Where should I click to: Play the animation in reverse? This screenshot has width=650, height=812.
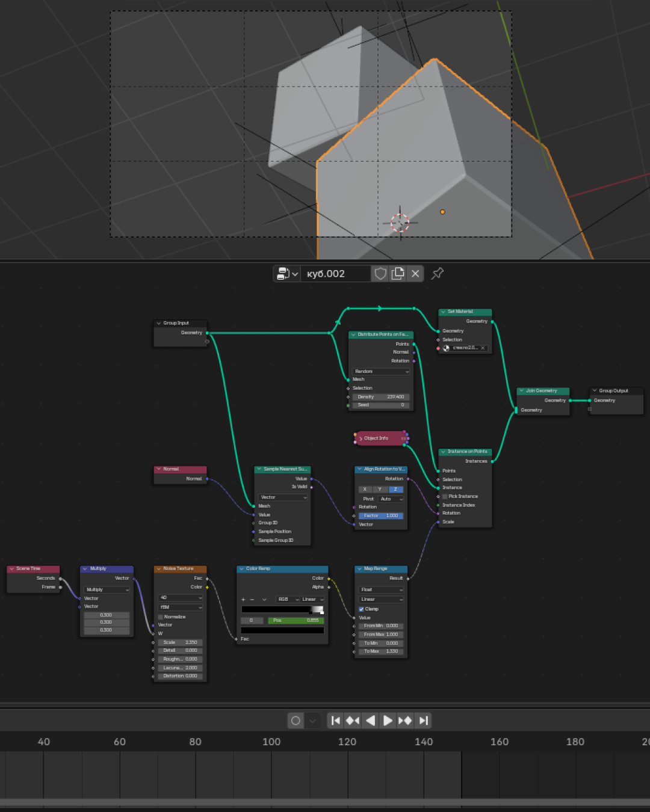pos(371,721)
